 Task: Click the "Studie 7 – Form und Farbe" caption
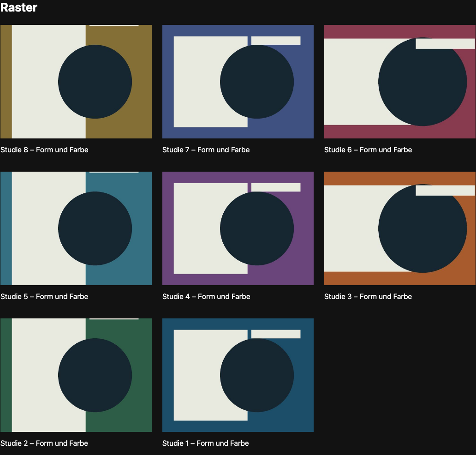click(206, 150)
